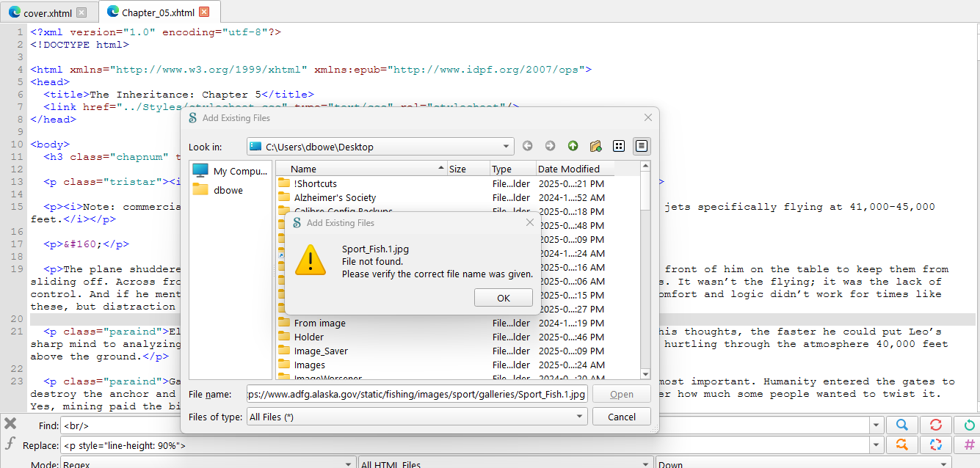Click the orange Replace/Find magnifier icon
The image size is (980, 468).
[901, 445]
